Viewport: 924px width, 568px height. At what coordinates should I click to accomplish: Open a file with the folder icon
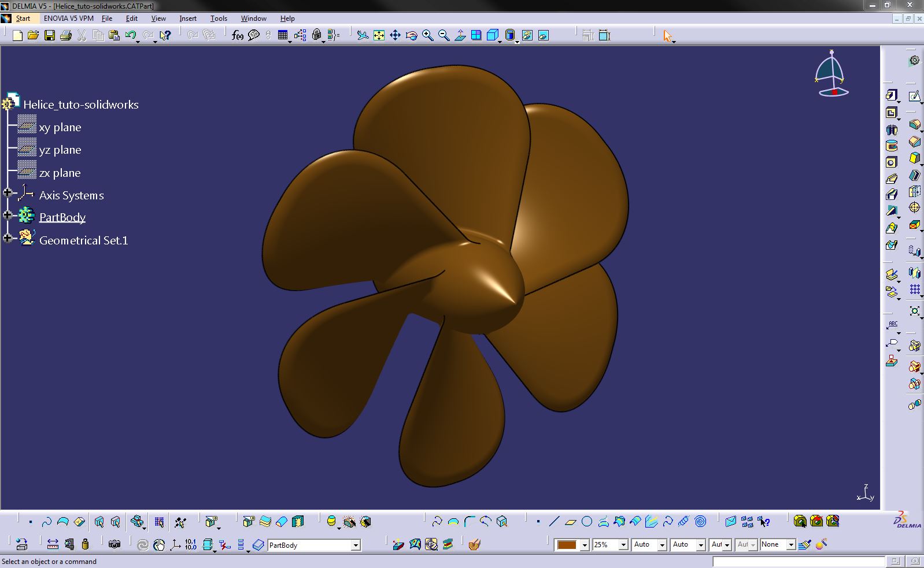click(x=34, y=35)
